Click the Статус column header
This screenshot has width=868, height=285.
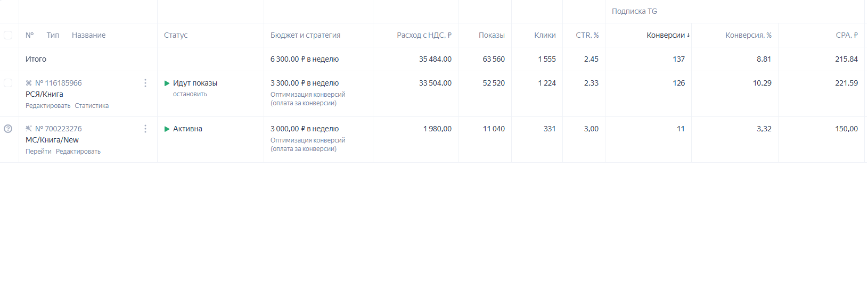pyautogui.click(x=176, y=35)
